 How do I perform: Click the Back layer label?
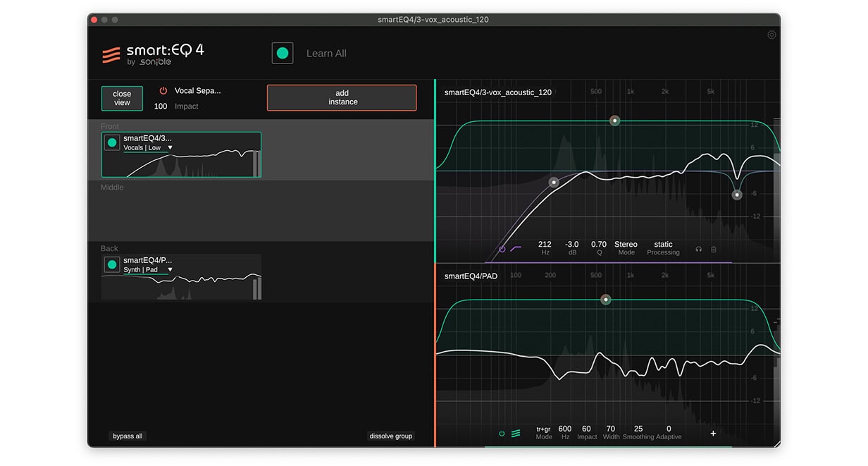click(109, 248)
